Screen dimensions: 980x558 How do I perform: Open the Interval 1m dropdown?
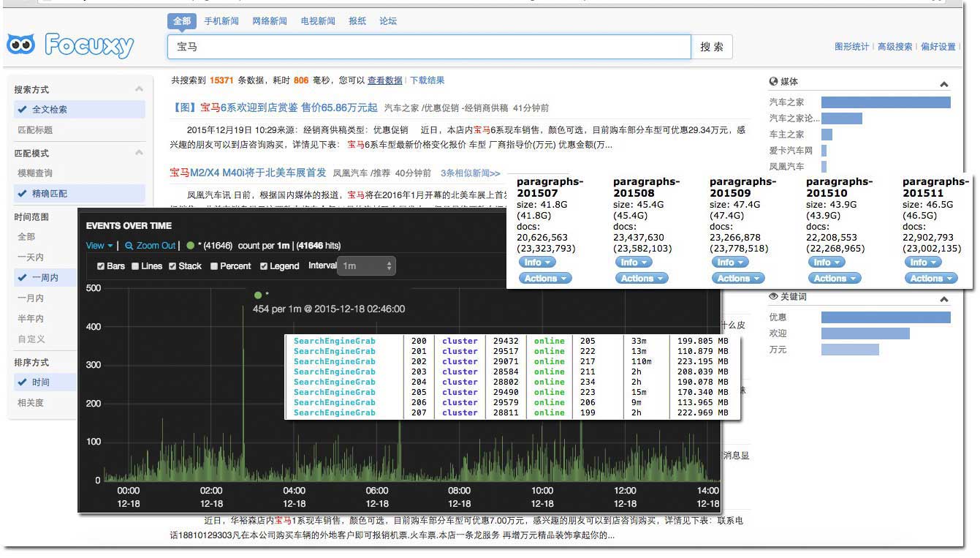pos(366,266)
